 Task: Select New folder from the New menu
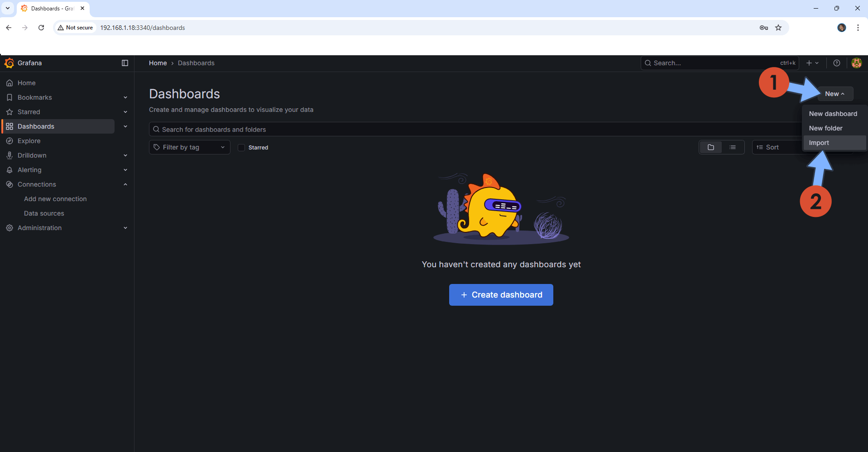[x=825, y=128]
